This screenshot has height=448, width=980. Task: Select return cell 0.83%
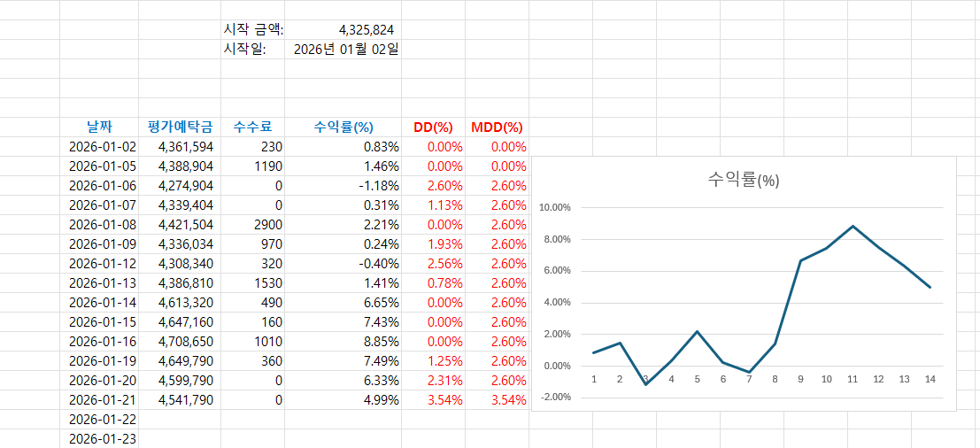pyautogui.click(x=382, y=147)
